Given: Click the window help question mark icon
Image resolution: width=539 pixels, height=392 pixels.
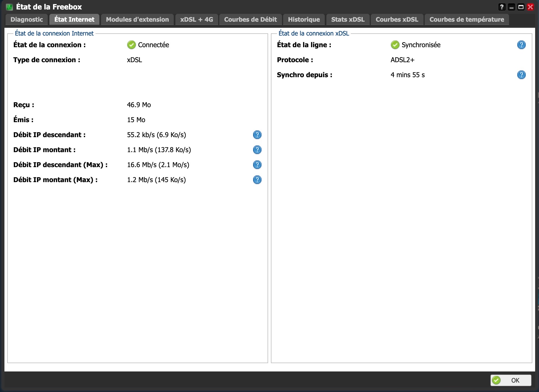Looking at the screenshot, I should coord(502,7).
